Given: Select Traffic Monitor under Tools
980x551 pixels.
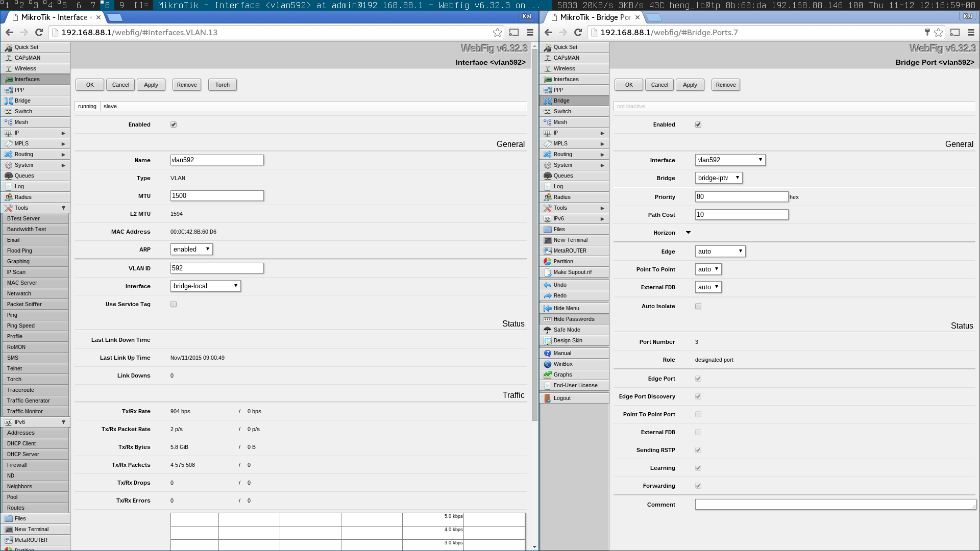Looking at the screenshot, I should pos(25,411).
